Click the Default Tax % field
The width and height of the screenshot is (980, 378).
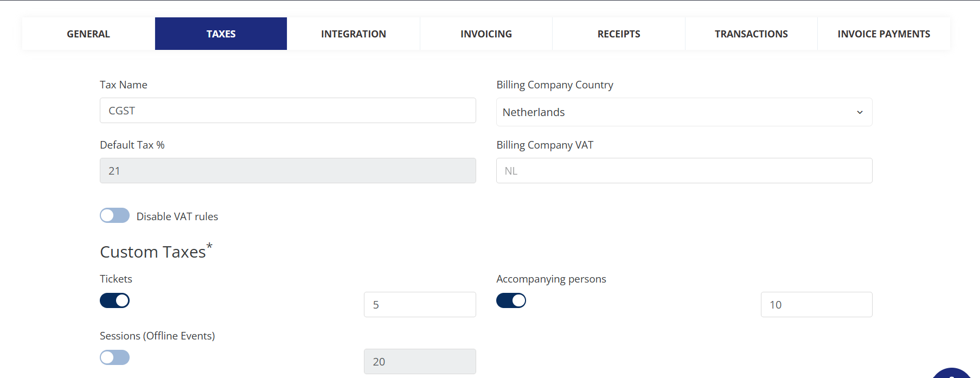point(288,171)
